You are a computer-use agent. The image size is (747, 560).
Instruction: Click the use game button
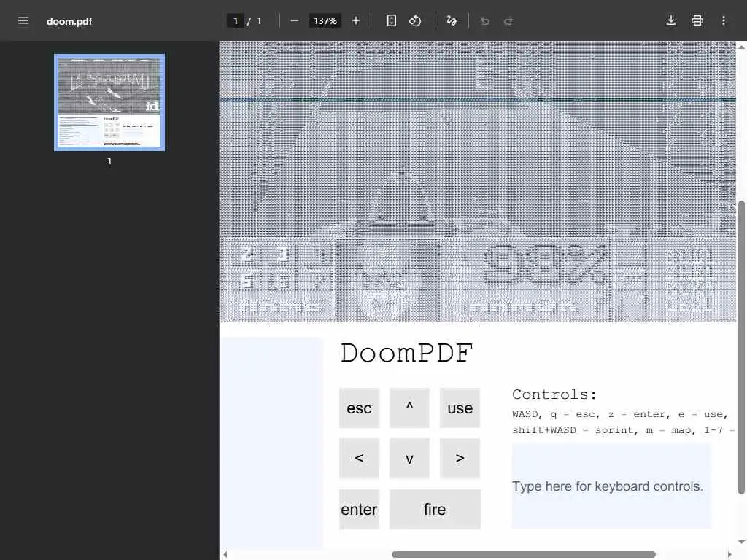[x=460, y=408]
